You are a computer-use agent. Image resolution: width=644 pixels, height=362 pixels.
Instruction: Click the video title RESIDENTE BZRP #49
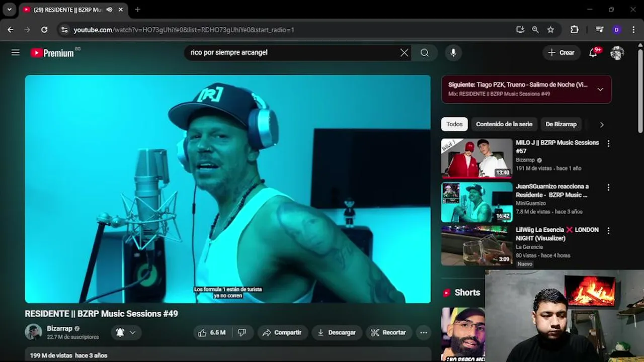point(101,314)
